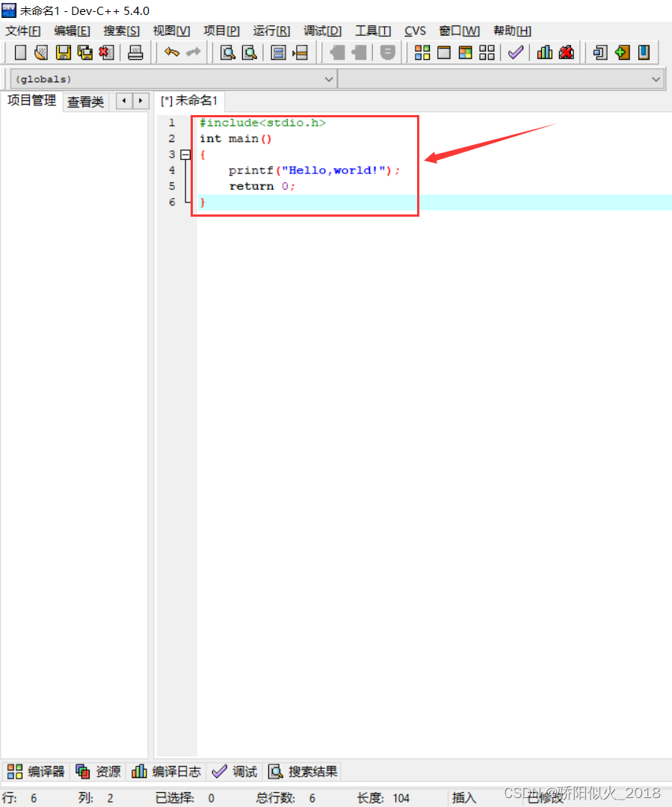Collapse the code fold marker at line 3
The height and width of the screenshot is (807, 672).
pyautogui.click(x=186, y=155)
